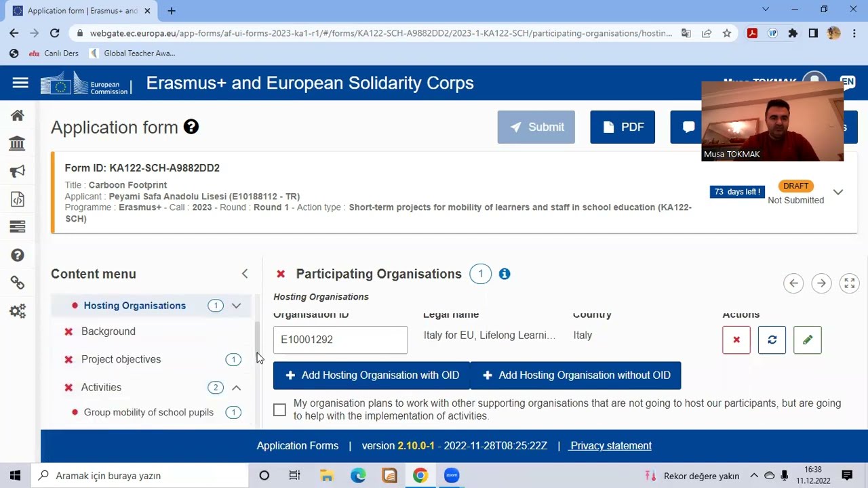868x488 pixels.
Task: Add Hosting Organisation without OID
Action: pos(576,375)
